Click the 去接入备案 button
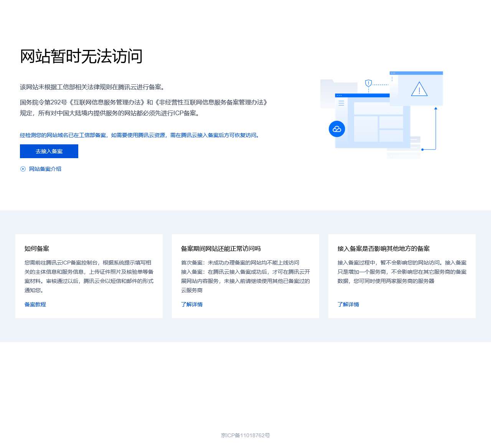 pyautogui.click(x=49, y=151)
